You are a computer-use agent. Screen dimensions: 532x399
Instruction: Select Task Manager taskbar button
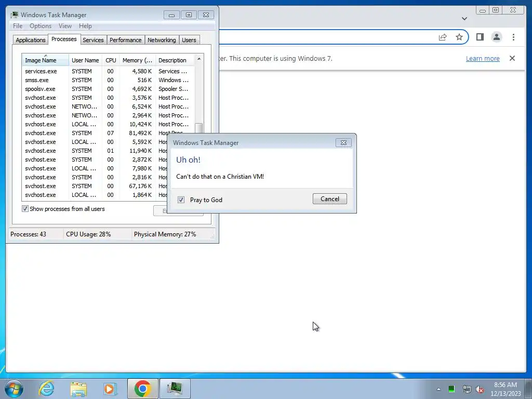click(x=175, y=389)
